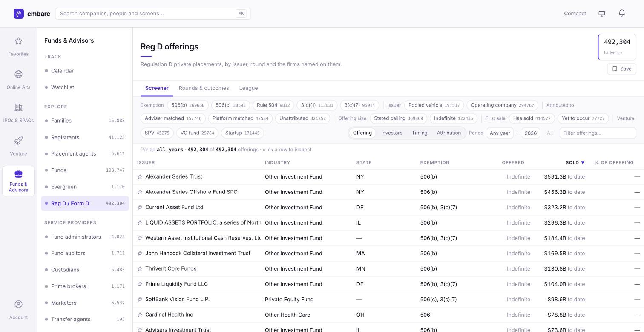Select Investors column view
Screen dimensions: 644x332
point(392,133)
